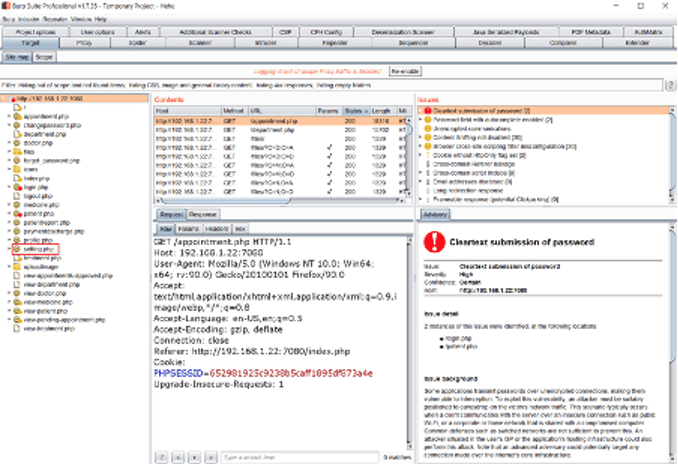Click the folder icon for files
This screenshot has width=678, height=464.
tap(17, 153)
